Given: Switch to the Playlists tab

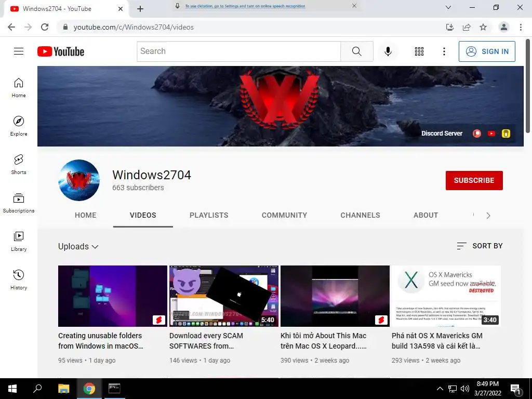Looking at the screenshot, I should click(x=209, y=216).
